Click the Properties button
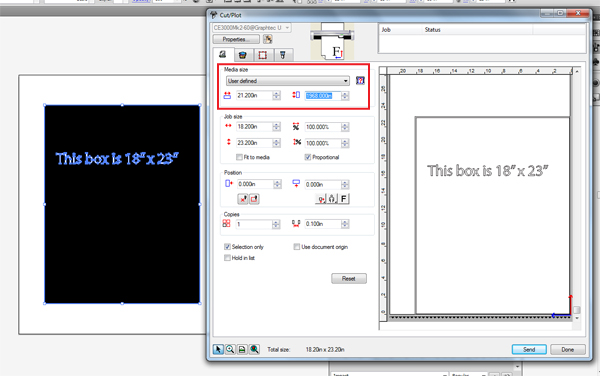The image size is (600, 376). point(236,39)
